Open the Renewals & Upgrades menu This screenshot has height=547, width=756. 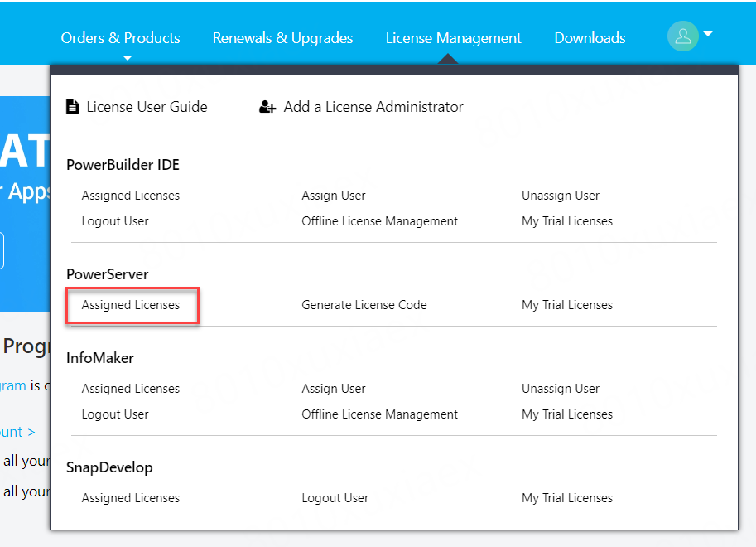pyautogui.click(x=282, y=38)
